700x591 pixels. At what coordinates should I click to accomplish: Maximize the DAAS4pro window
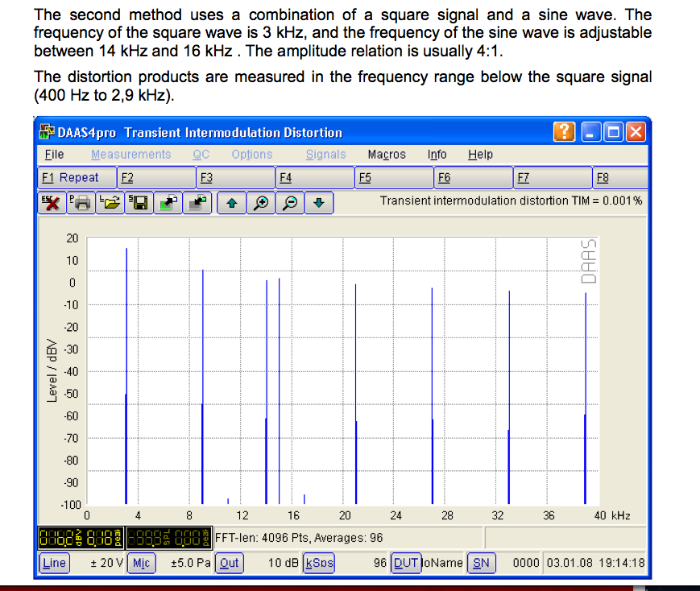pyautogui.click(x=613, y=132)
